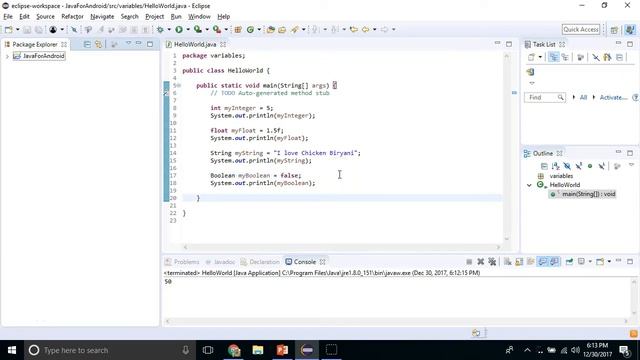Expand the JavaForAndroid project tree
Image resolution: width=640 pixels, height=360 pixels.
pos(7,56)
